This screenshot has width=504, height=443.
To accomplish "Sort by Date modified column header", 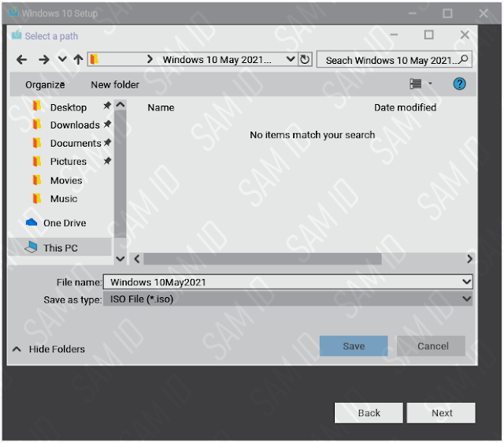I will [x=405, y=107].
